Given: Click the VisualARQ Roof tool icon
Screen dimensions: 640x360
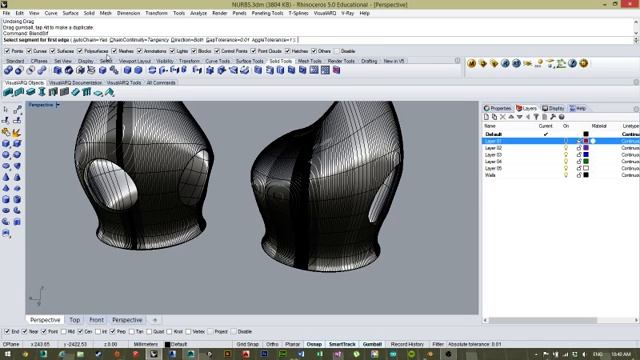Looking at the screenshot, I should click(x=109, y=92).
